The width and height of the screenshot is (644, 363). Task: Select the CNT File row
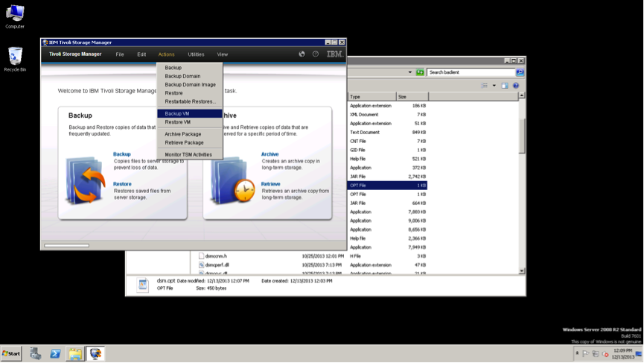pos(387,141)
